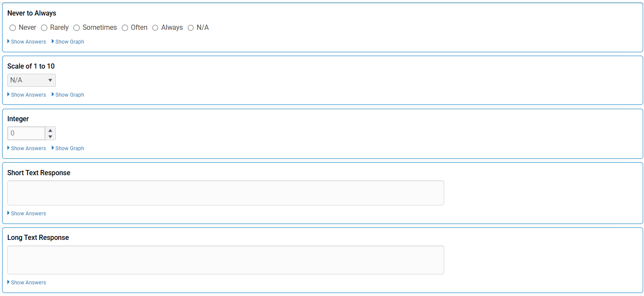The image size is (644, 296).
Task: Open the Scale of 1 to 10 dropdown
Action: click(31, 80)
